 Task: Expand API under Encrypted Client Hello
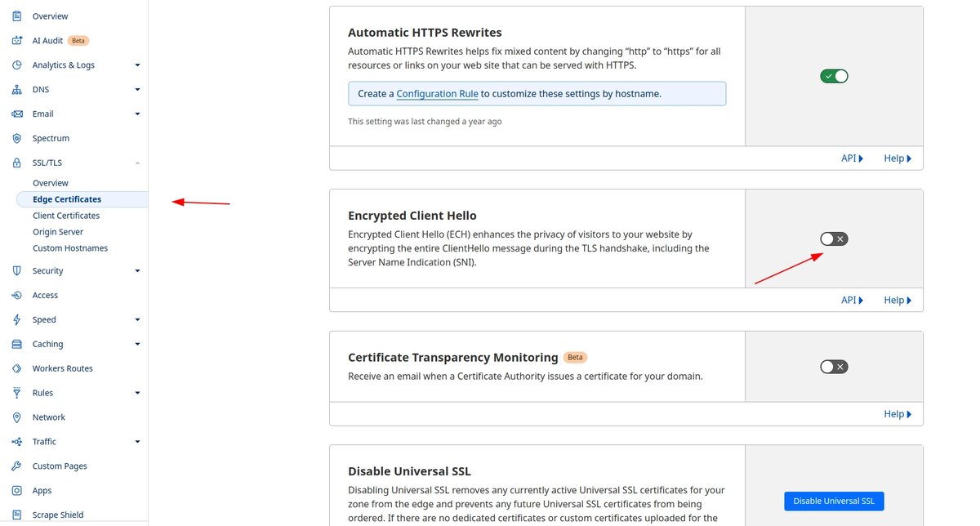[852, 301]
